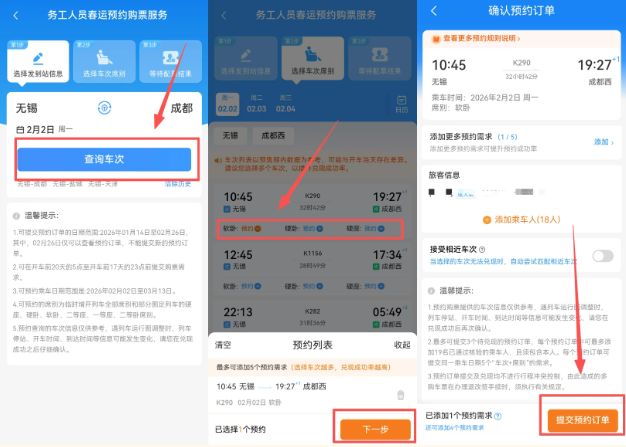Collapse the 预约列表 with 收起
The image size is (626, 447).
point(402,345)
